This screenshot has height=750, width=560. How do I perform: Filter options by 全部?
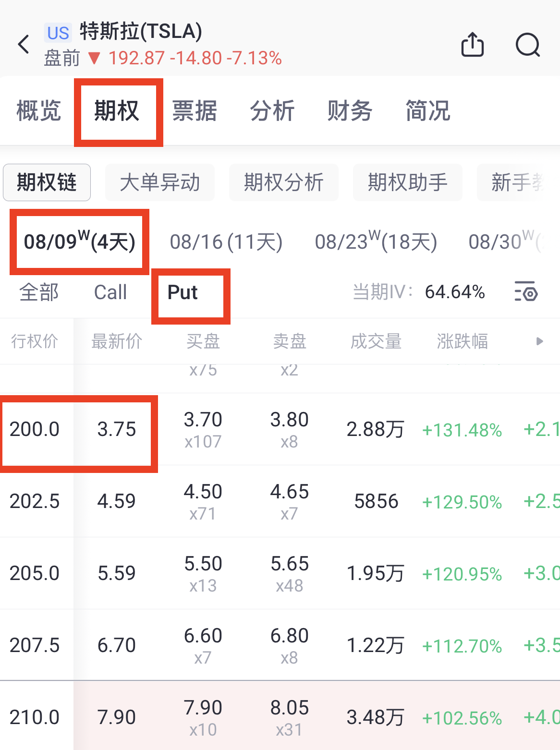(39, 292)
